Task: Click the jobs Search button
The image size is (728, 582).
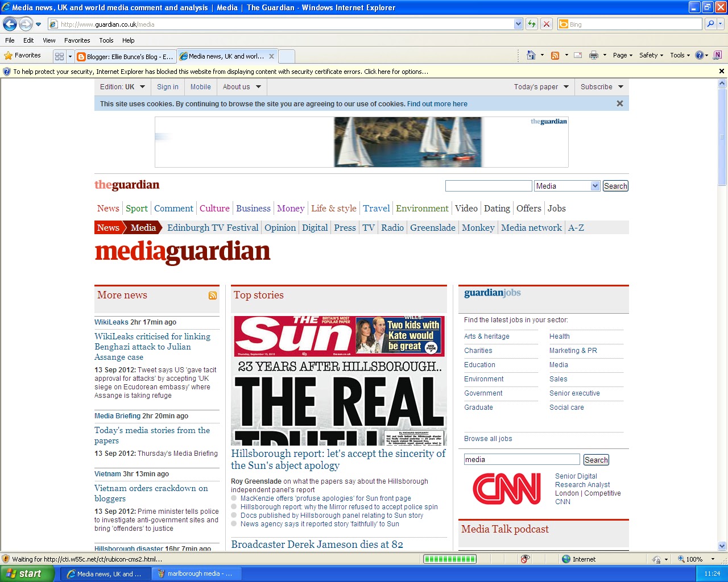Action: point(596,460)
